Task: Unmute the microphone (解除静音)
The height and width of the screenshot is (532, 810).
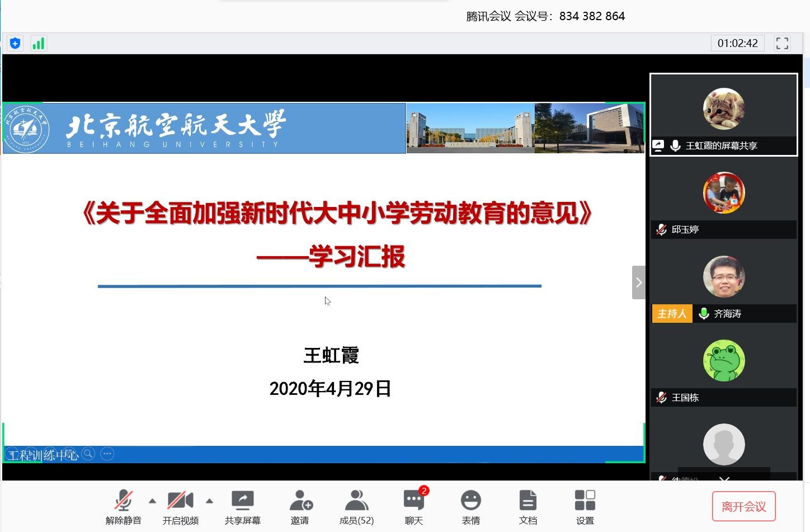Action: [124, 507]
